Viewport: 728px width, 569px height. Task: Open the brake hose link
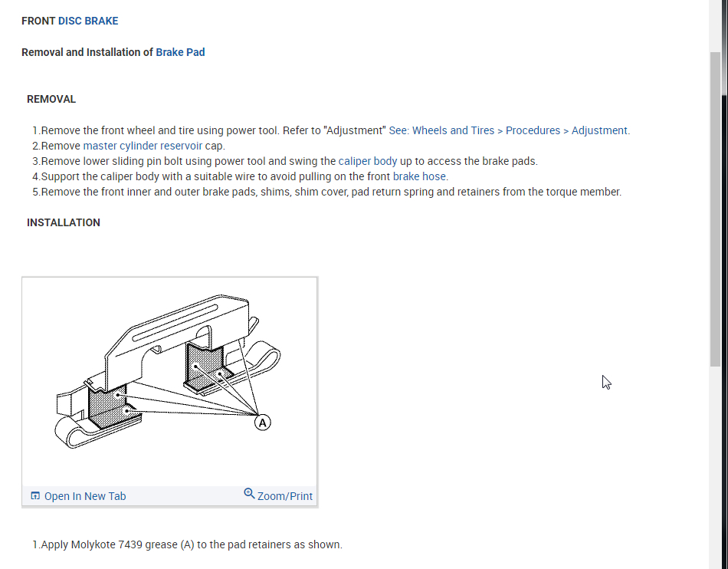(x=419, y=176)
